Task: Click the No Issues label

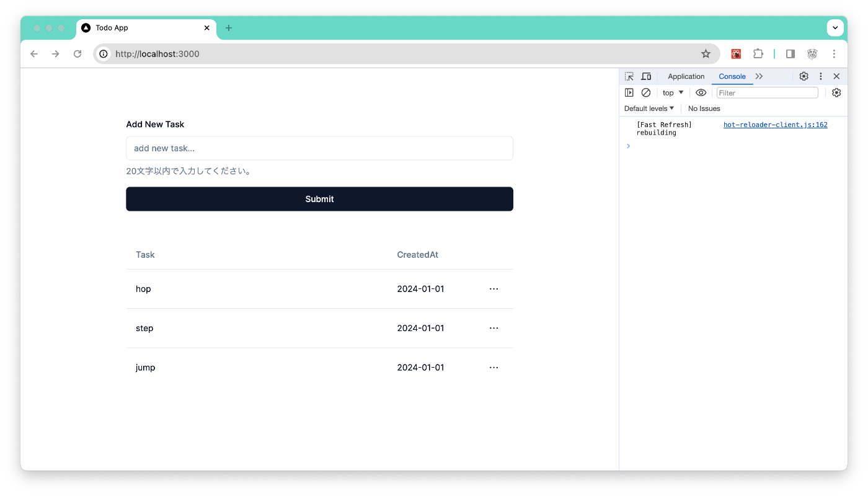Action: tap(704, 108)
